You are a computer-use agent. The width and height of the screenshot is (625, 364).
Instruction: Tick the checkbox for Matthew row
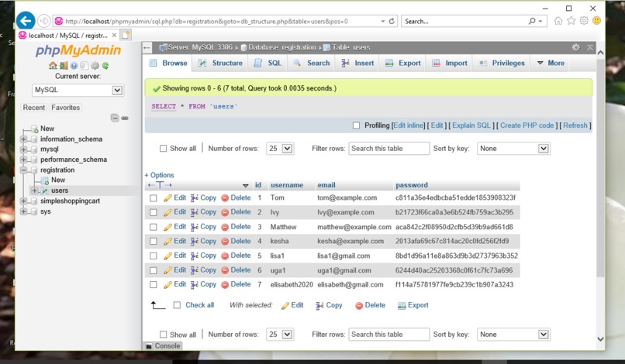point(153,227)
